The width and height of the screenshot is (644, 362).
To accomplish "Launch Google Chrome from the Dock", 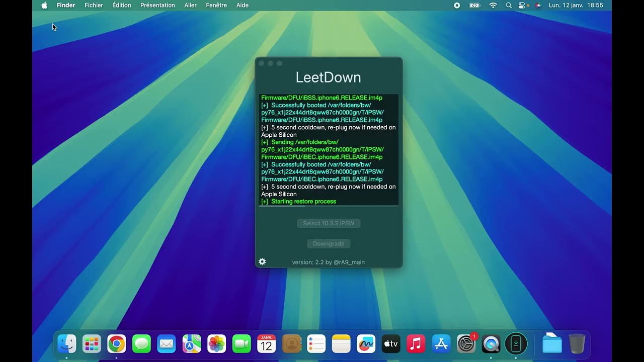I will 116,344.
